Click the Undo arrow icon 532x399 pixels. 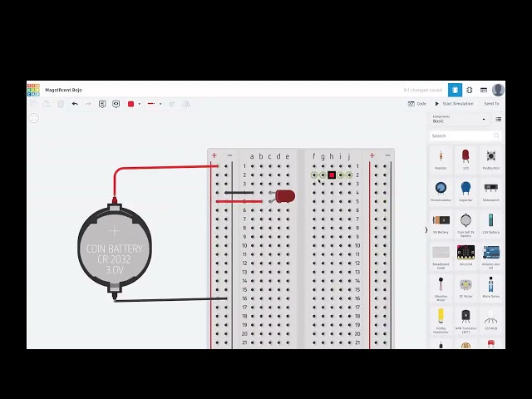pyautogui.click(x=75, y=104)
